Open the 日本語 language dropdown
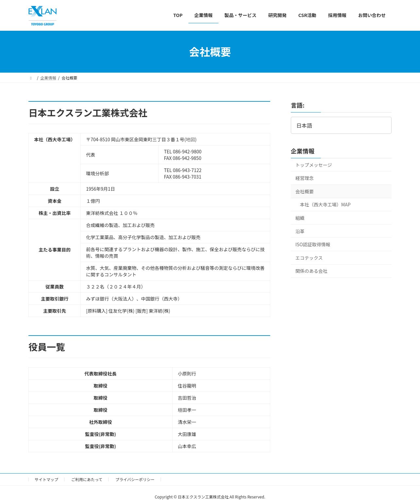Screen dimensions: 420x504 pos(341,125)
